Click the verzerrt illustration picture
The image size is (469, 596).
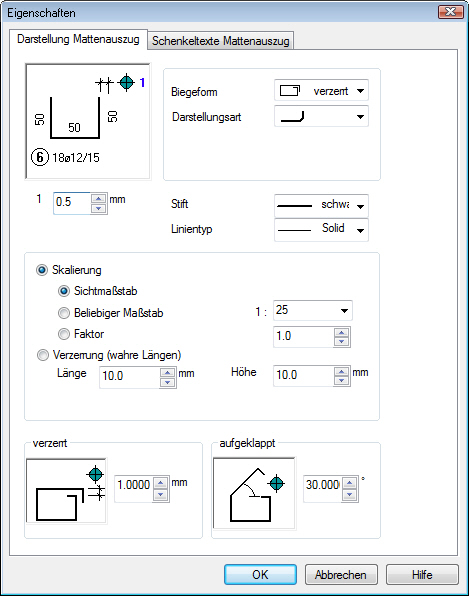pyautogui.click(x=66, y=490)
